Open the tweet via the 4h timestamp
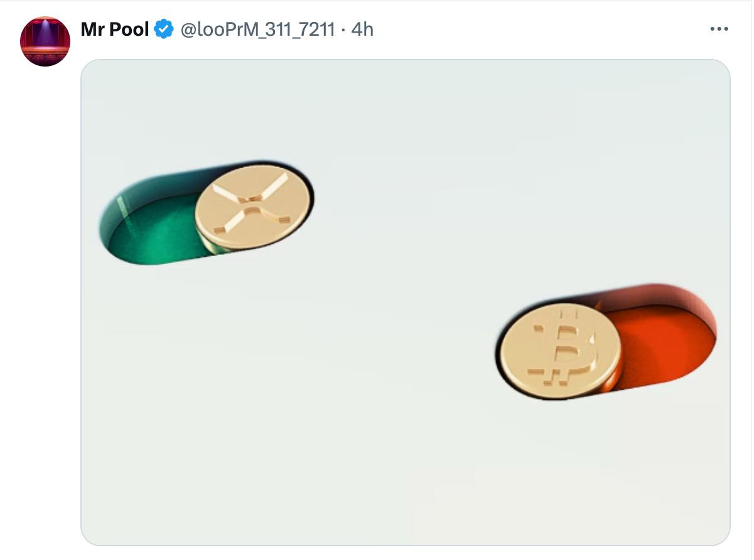 (x=362, y=29)
